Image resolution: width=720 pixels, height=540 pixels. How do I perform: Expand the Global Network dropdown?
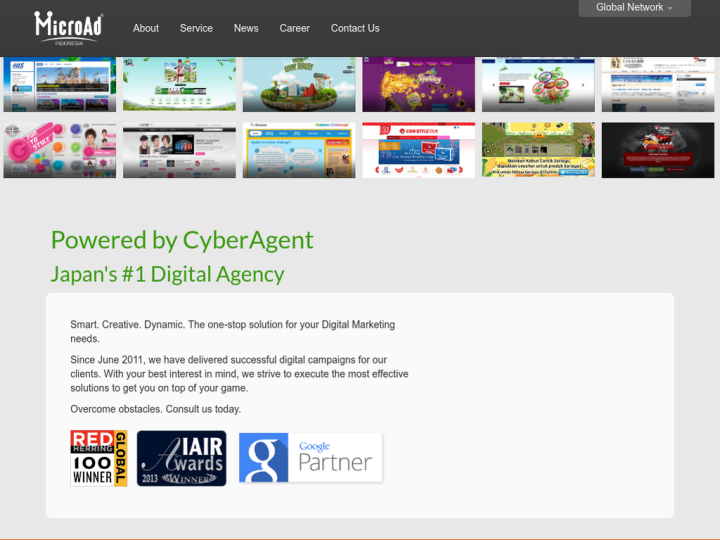coord(634,8)
